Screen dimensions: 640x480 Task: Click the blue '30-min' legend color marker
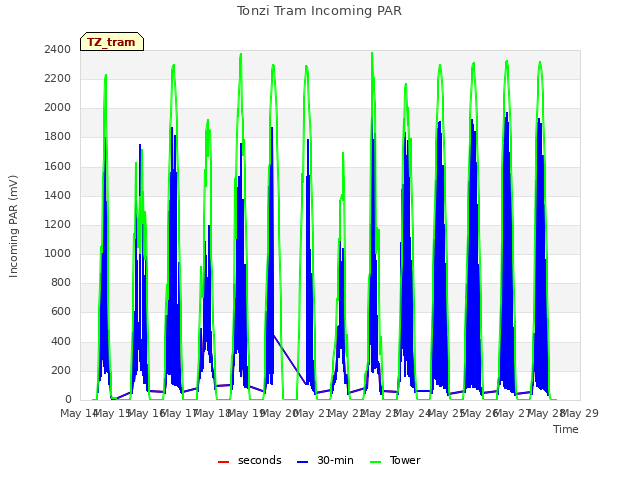point(302,462)
